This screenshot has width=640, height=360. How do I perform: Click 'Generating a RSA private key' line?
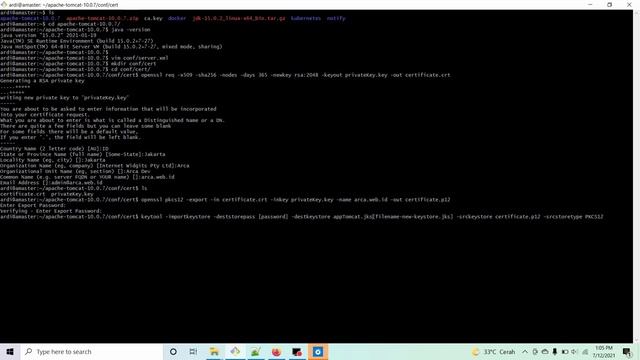[x=42, y=80]
